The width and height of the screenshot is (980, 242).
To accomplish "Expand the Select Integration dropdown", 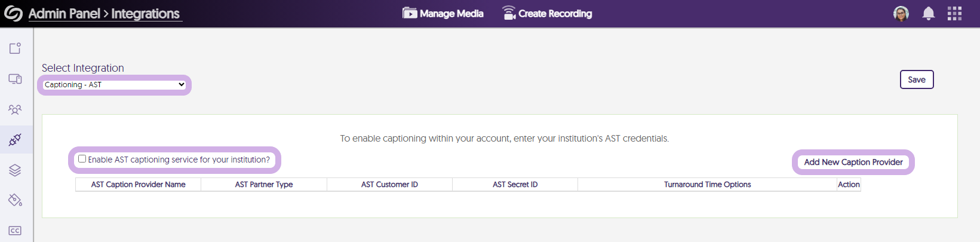I will (x=115, y=85).
